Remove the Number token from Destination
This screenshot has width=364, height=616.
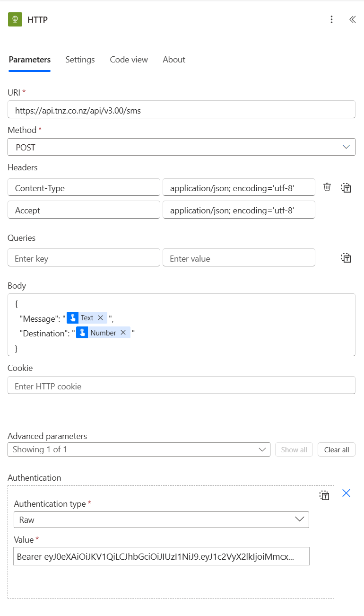123,332
